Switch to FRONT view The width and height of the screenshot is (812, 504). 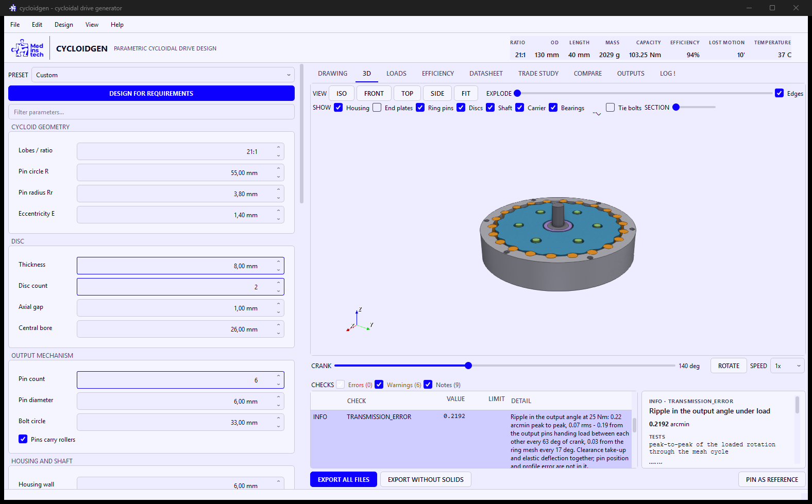[x=374, y=94]
